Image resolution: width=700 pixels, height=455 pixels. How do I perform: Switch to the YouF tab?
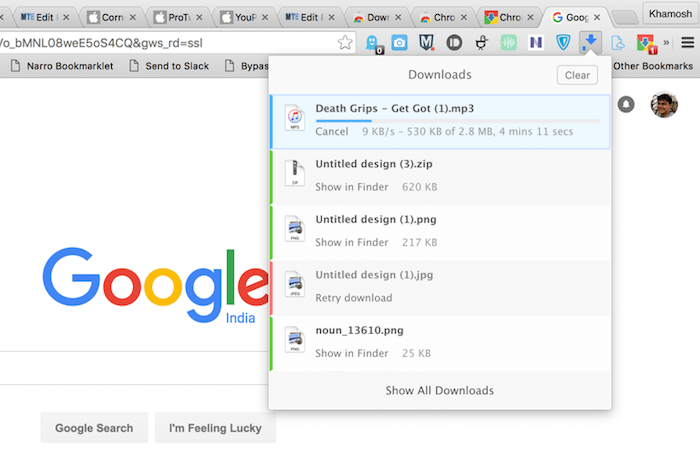(245, 17)
